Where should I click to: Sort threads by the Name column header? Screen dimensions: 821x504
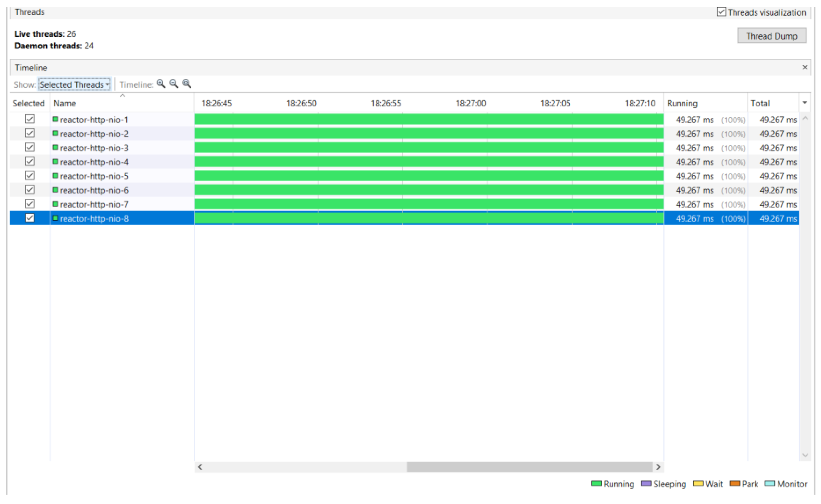coord(65,103)
